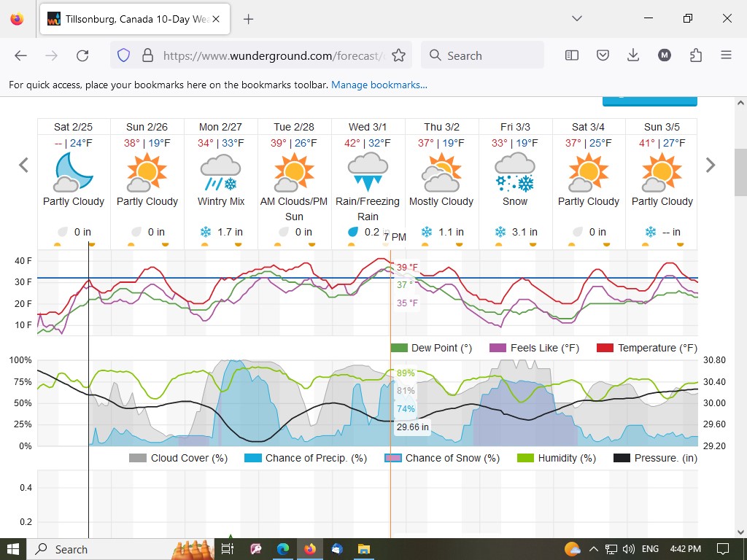The height and width of the screenshot is (560, 747).
Task: Click the Firefox account avatar icon
Action: (x=664, y=55)
